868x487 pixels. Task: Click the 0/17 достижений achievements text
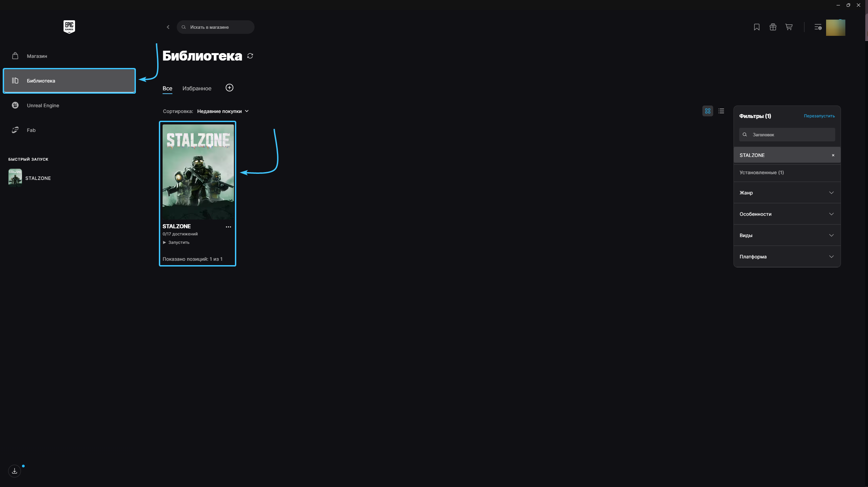click(x=180, y=234)
